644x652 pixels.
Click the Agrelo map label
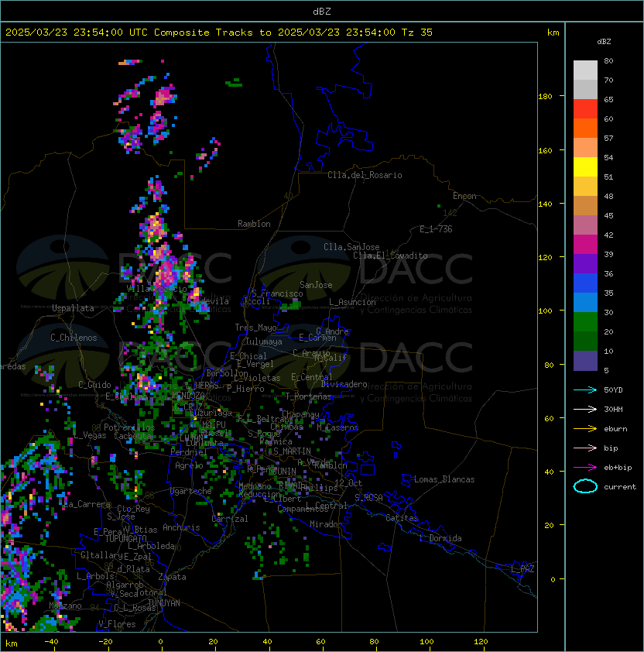click(189, 465)
